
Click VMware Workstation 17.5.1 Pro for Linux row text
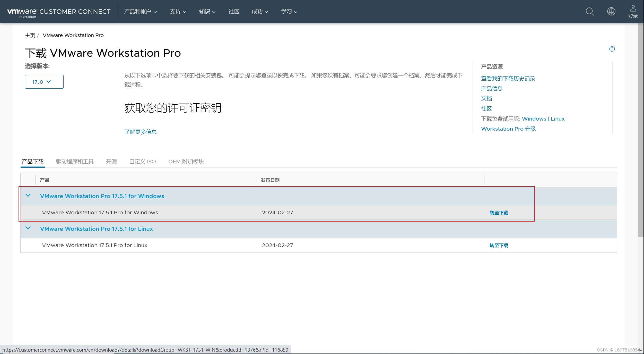tap(94, 245)
